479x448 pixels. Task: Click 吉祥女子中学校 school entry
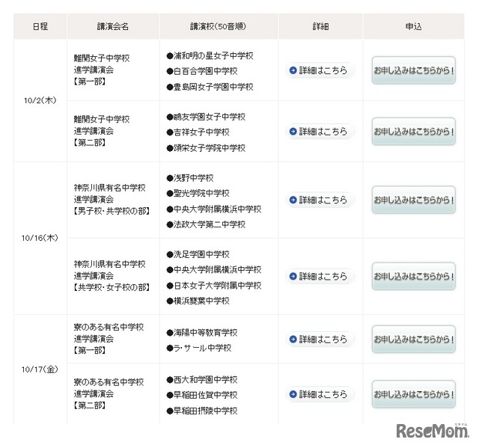tap(198, 132)
